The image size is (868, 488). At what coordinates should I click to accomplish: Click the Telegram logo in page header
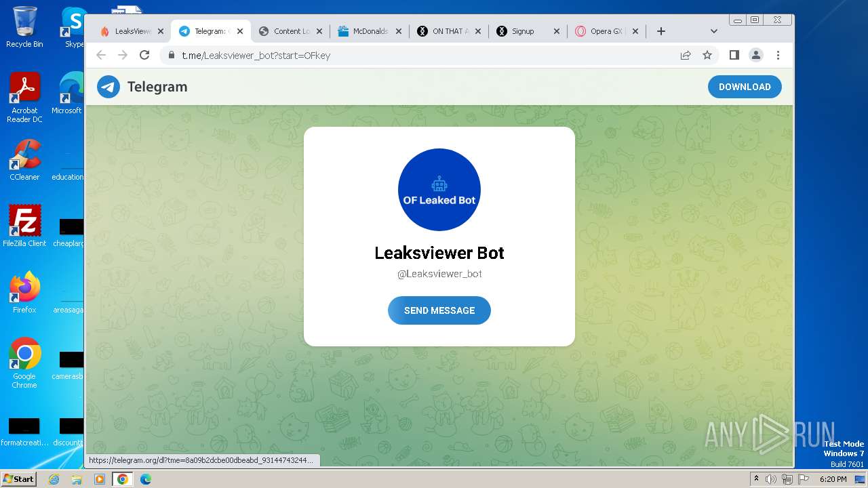pyautogui.click(x=142, y=87)
